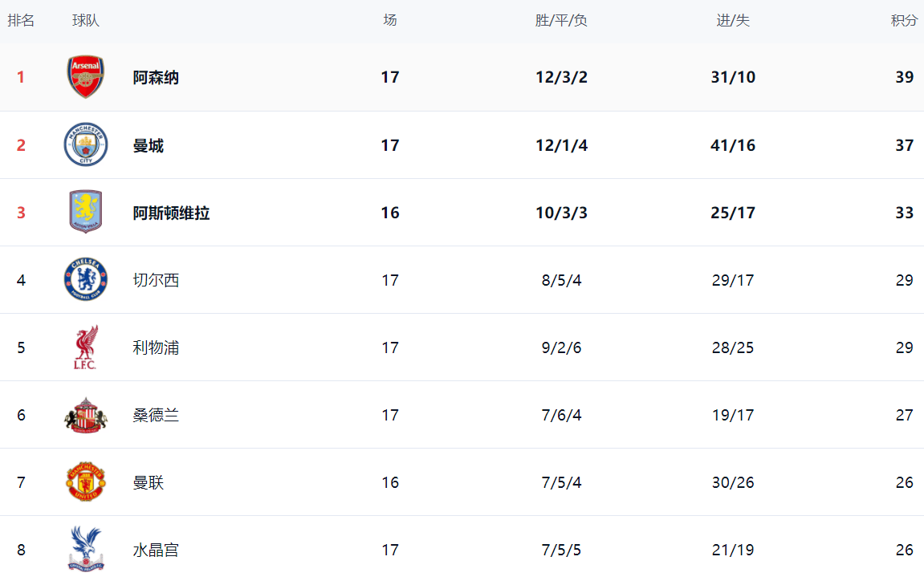Open team name 阿森纳

tap(156, 78)
